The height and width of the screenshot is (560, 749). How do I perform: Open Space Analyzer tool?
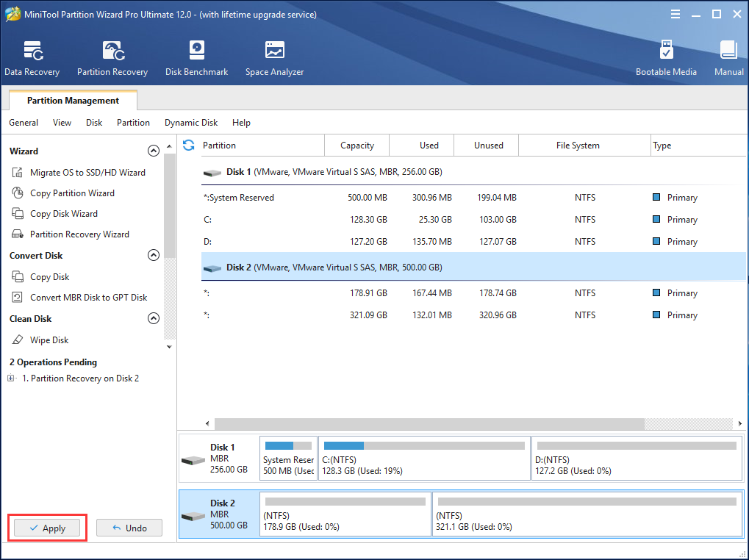pyautogui.click(x=274, y=59)
